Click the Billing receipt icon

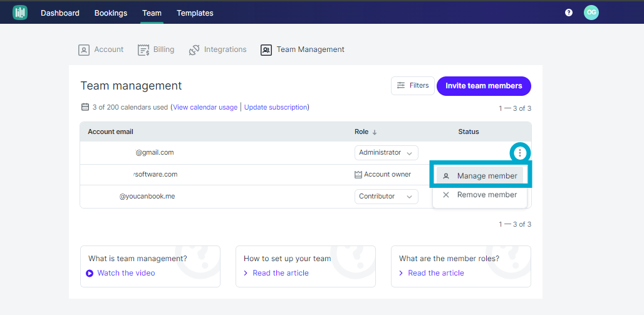(143, 50)
